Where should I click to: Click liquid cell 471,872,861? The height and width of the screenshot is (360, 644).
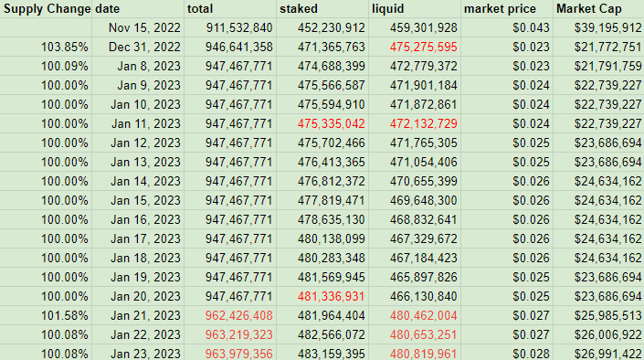tap(415, 104)
